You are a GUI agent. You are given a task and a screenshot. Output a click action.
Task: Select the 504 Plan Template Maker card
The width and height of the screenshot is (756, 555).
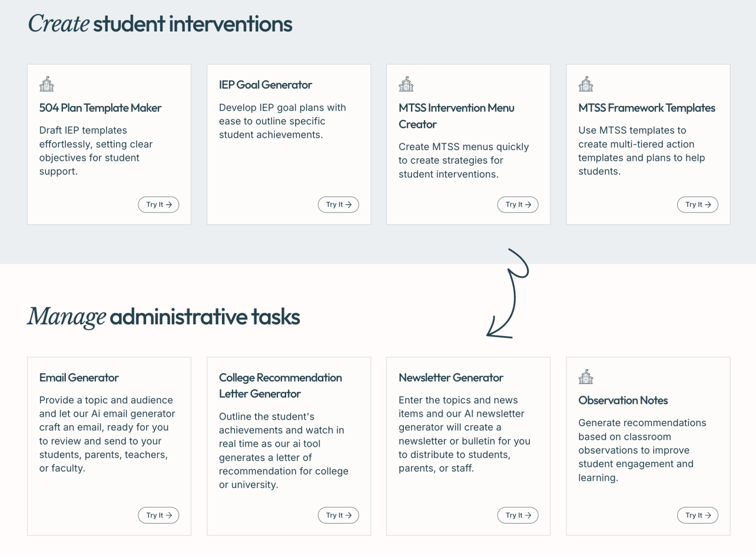click(x=109, y=144)
